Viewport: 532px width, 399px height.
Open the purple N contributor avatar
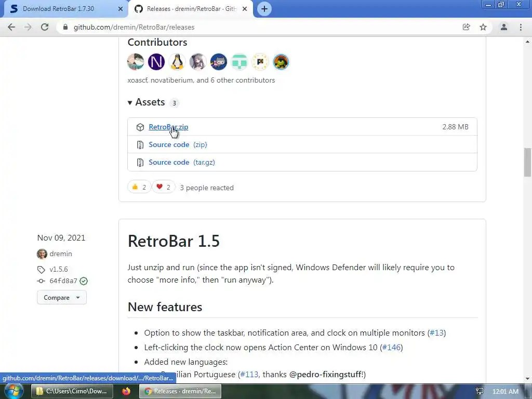click(156, 62)
